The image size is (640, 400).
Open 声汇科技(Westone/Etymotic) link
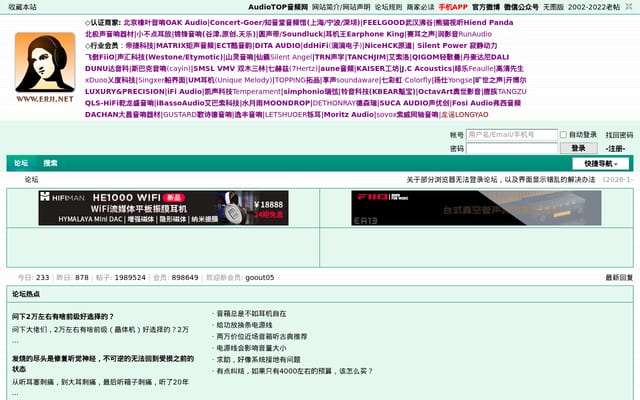(x=170, y=57)
